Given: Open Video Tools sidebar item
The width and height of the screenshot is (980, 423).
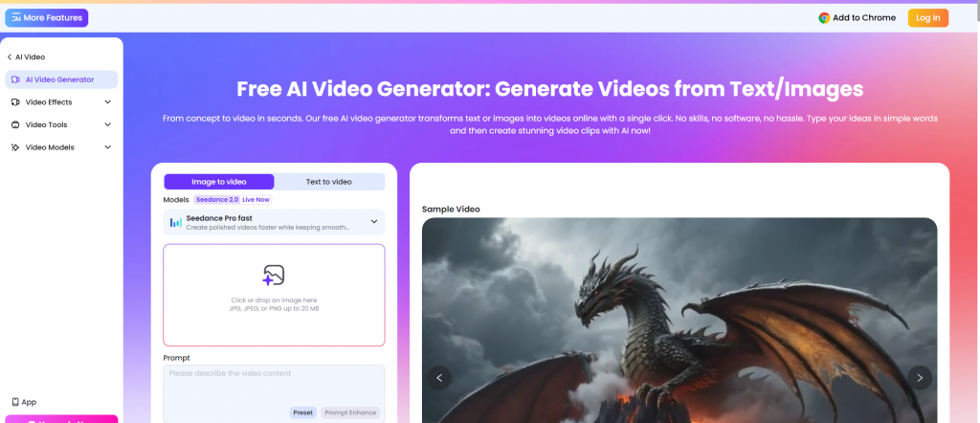Looking at the screenshot, I should [x=61, y=124].
